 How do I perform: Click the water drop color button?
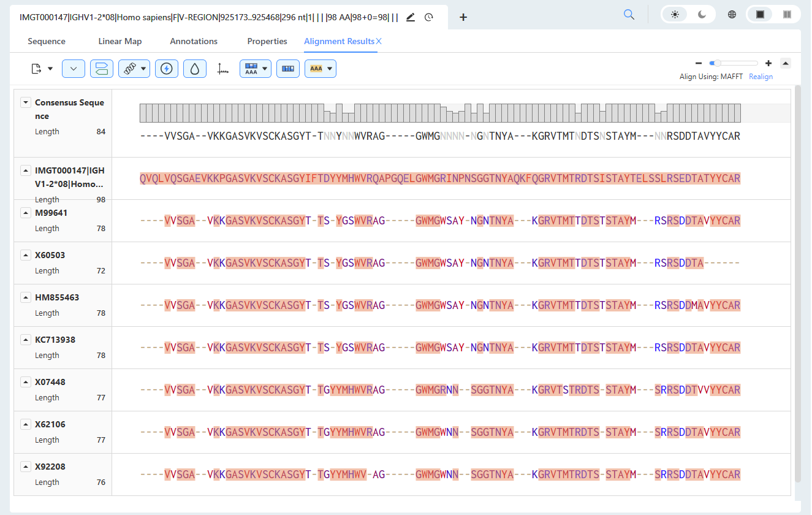[195, 69]
